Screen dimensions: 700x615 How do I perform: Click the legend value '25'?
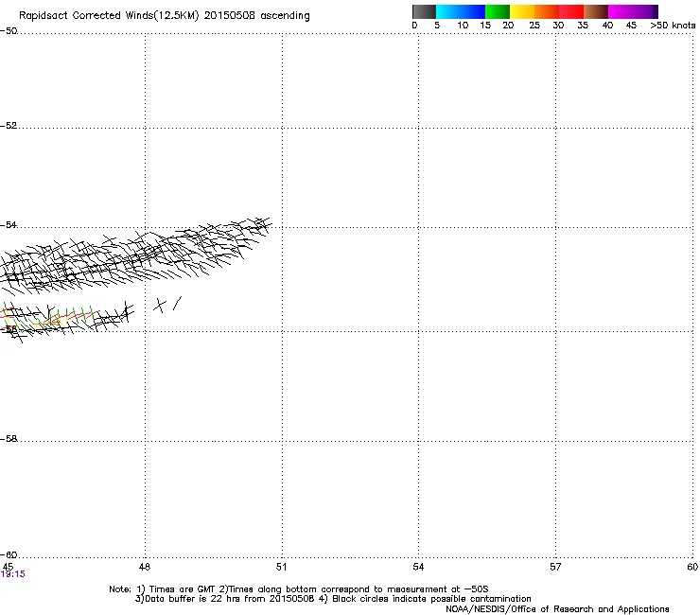534,26
